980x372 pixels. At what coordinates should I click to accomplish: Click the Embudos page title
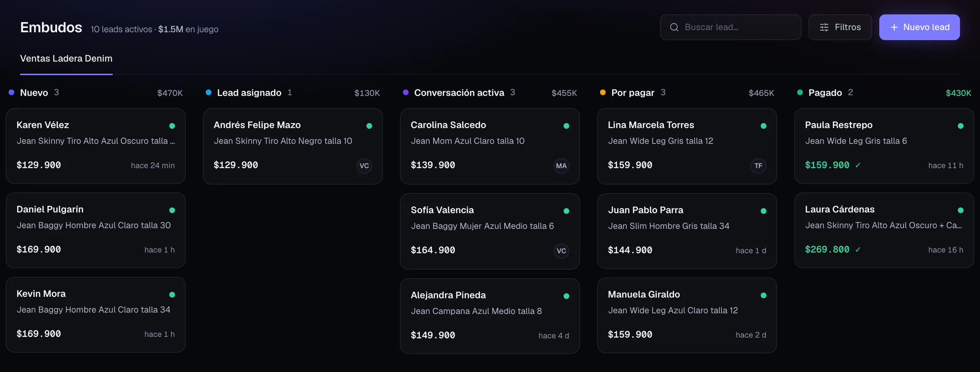[51, 27]
